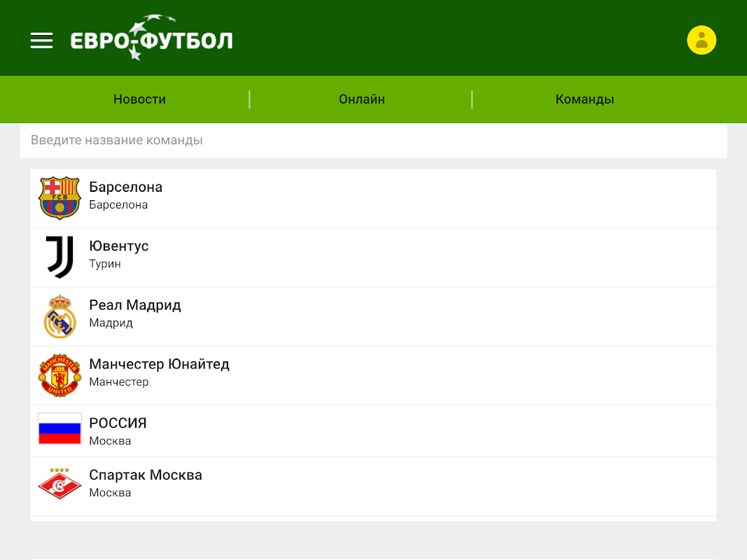Open the Спартак Москва team name
This screenshot has height=560, width=747.
click(146, 475)
